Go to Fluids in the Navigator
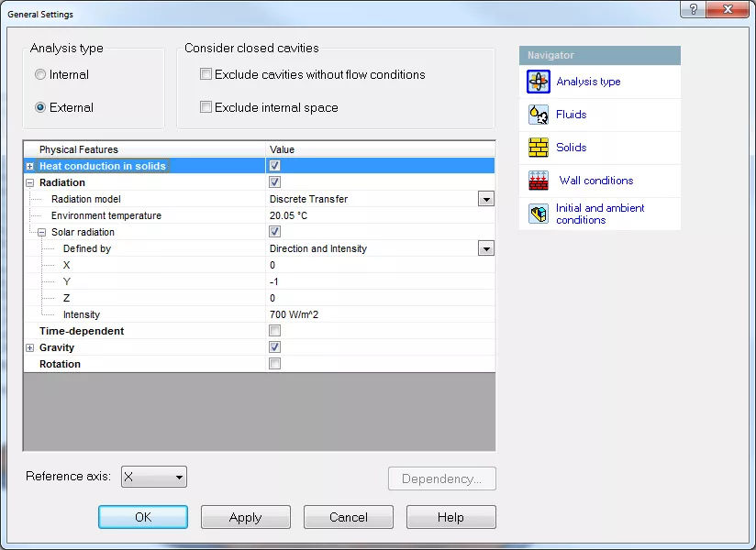 (x=571, y=115)
